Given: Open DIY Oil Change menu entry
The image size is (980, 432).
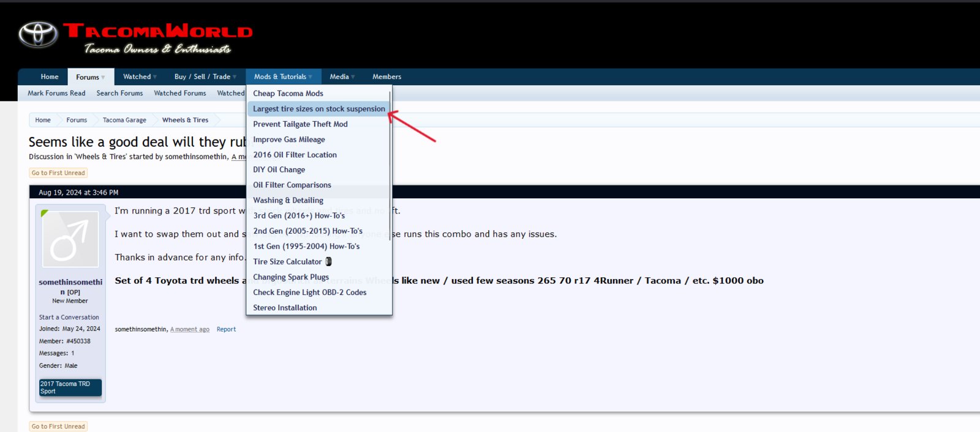Looking at the screenshot, I should 279,169.
